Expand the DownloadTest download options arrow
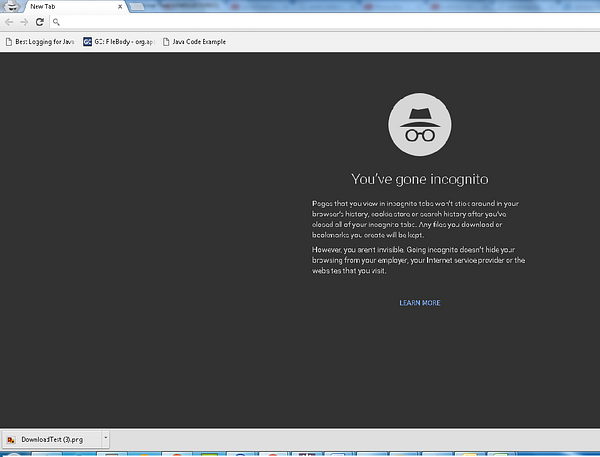 [x=106, y=439]
